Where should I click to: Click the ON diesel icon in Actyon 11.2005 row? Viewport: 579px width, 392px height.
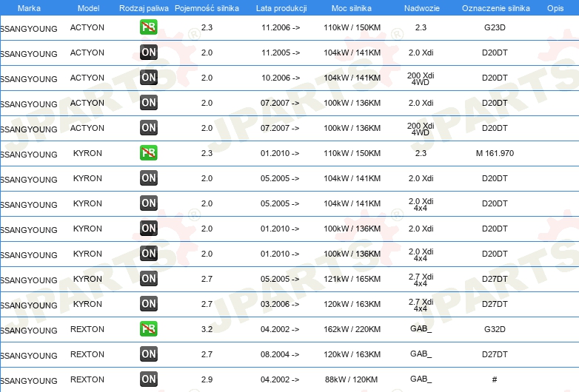[149, 53]
